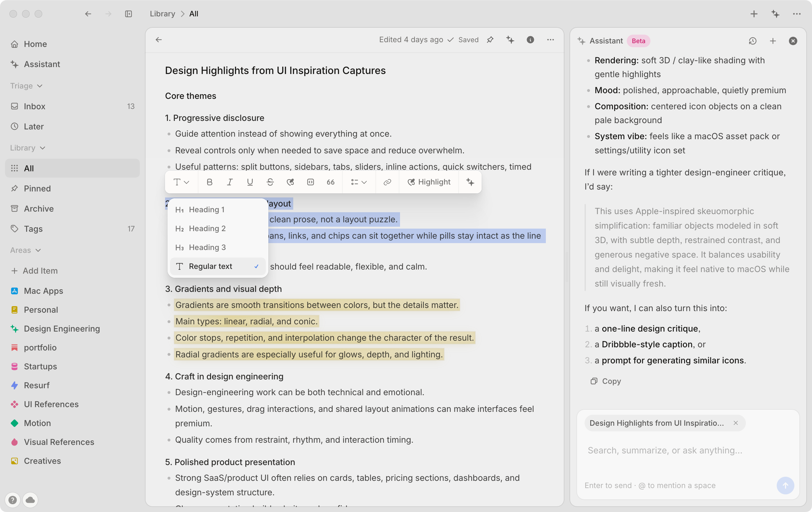Click the Assistant search input field
Image resolution: width=812 pixels, height=512 pixels.
click(688, 450)
